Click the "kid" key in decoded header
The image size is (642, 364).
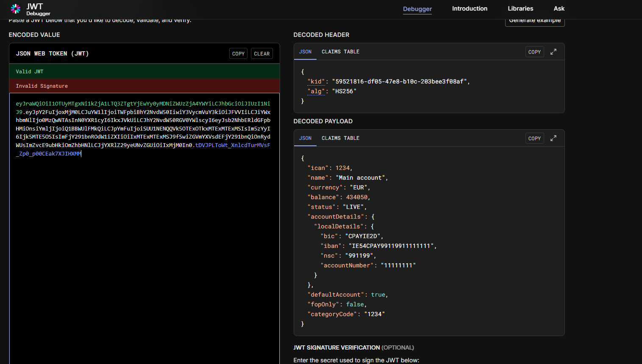[x=316, y=81]
